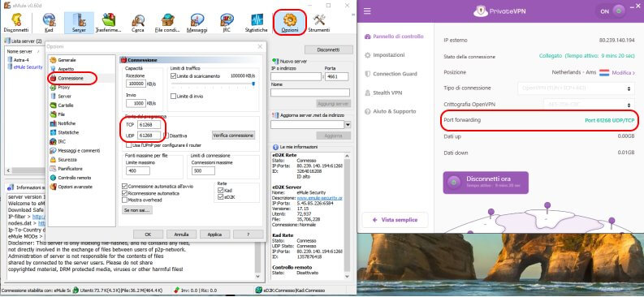Screen dimensions: 644x297
Task: Click Modifica to change VPN position
Action: [x=623, y=72]
